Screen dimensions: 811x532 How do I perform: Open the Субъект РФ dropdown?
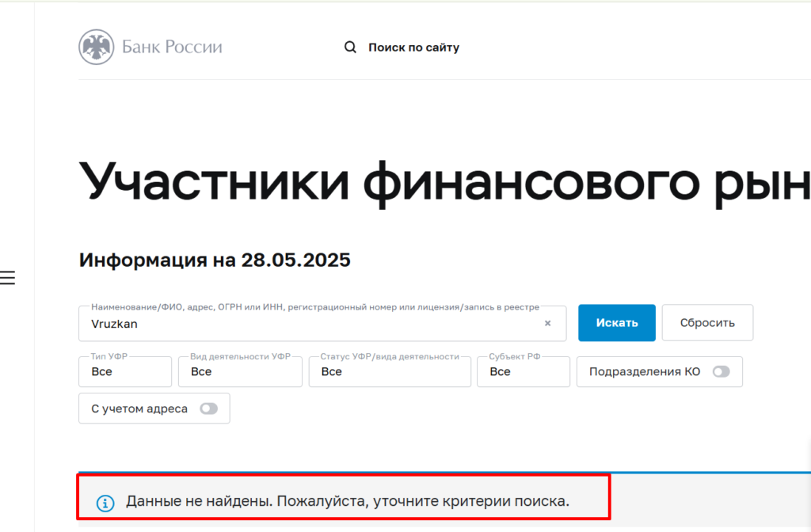(x=524, y=372)
